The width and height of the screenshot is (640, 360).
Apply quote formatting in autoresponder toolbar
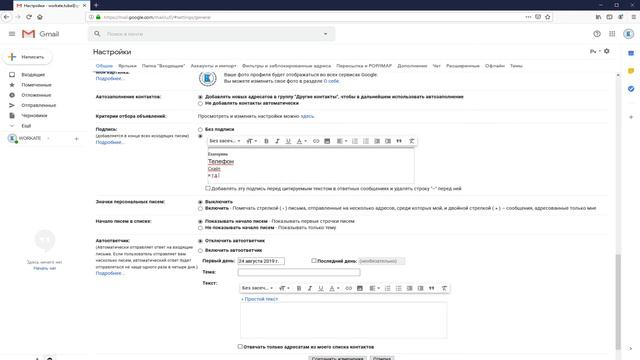[431, 288]
